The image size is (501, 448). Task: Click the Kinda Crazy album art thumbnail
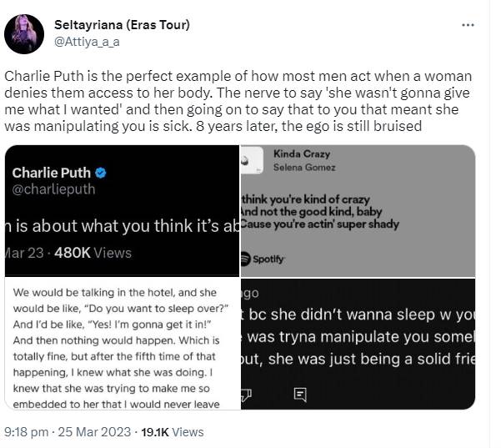251,160
